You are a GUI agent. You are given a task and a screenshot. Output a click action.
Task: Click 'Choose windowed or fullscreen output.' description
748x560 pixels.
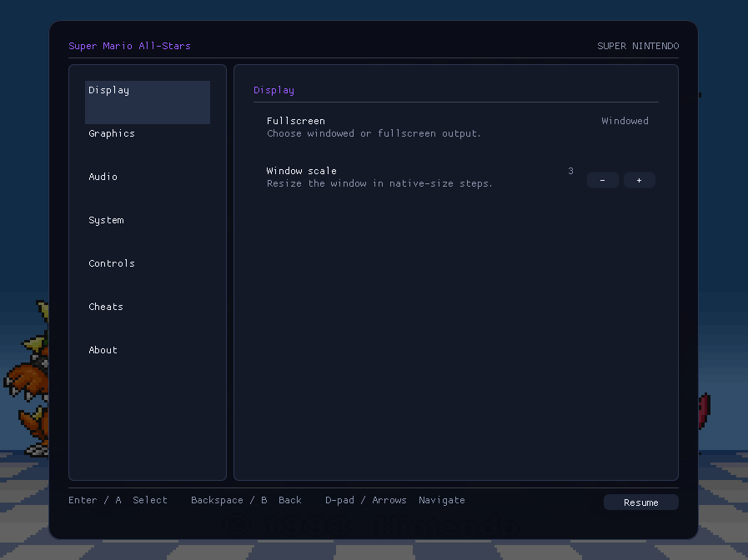pyautogui.click(x=374, y=133)
